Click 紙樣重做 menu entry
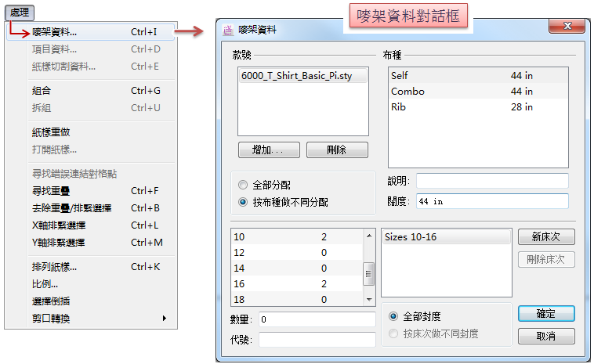This screenshot has height=364, width=594. tap(91, 132)
